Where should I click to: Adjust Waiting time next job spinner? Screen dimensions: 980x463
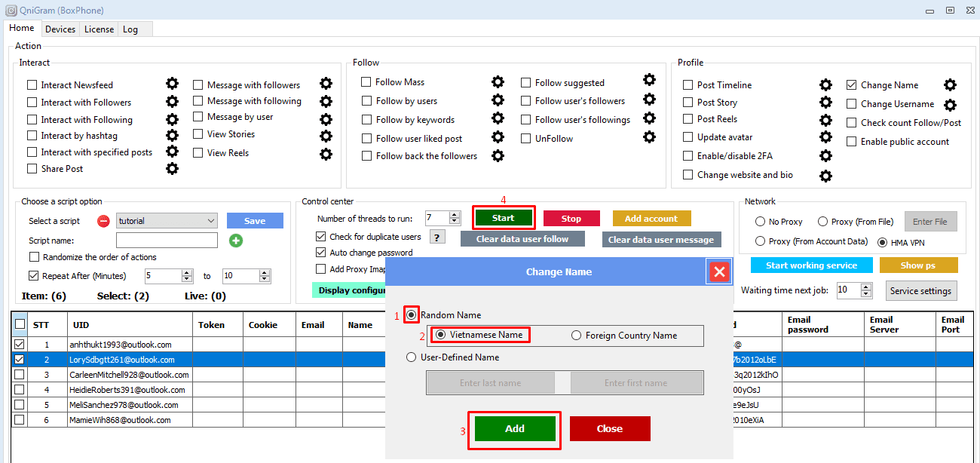point(867,287)
